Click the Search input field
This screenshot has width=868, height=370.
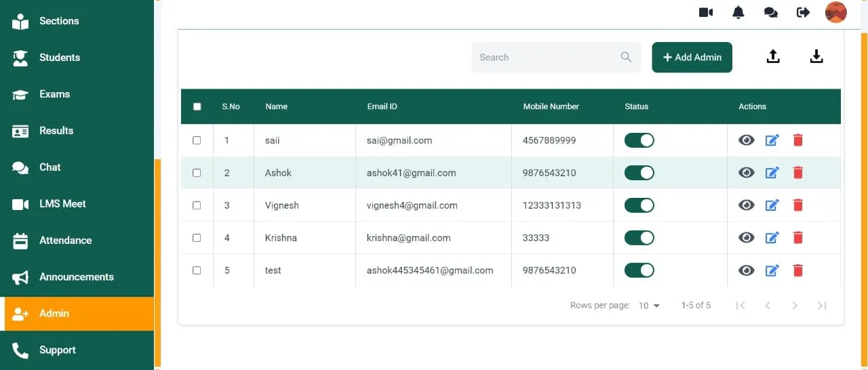click(x=556, y=57)
